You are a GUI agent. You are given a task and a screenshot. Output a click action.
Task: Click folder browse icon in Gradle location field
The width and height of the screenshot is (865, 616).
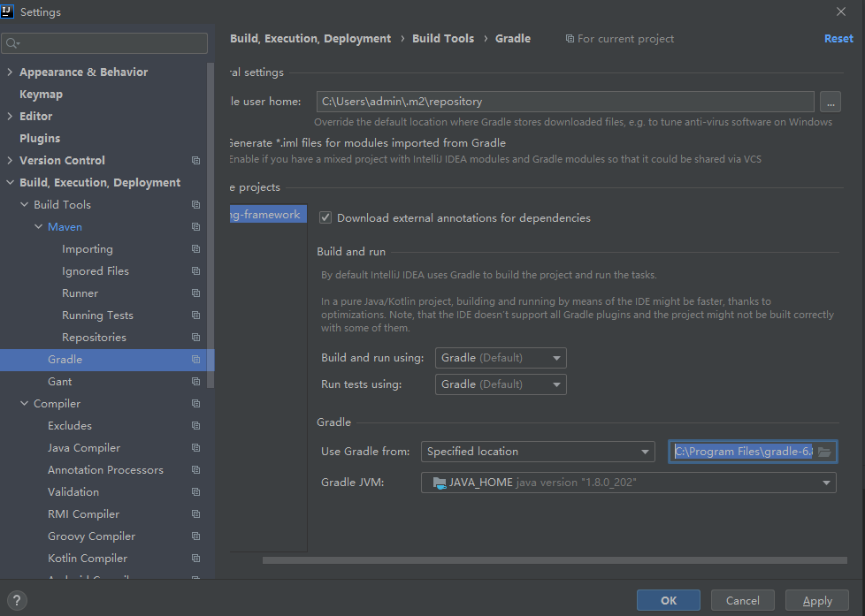pos(824,452)
